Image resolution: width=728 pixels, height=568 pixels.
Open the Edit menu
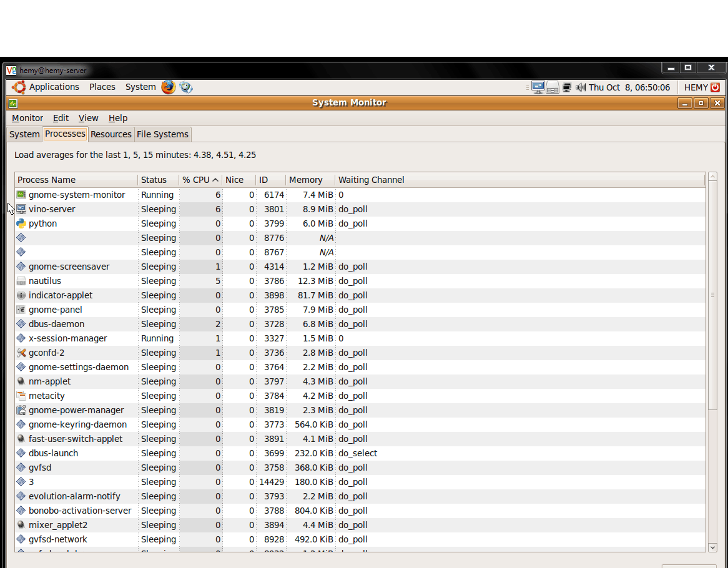pyautogui.click(x=61, y=118)
